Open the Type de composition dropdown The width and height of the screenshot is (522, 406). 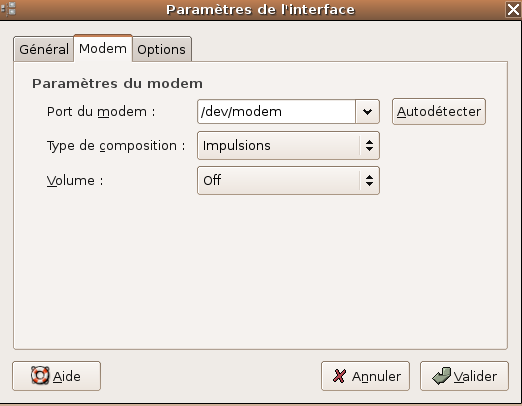coord(288,146)
